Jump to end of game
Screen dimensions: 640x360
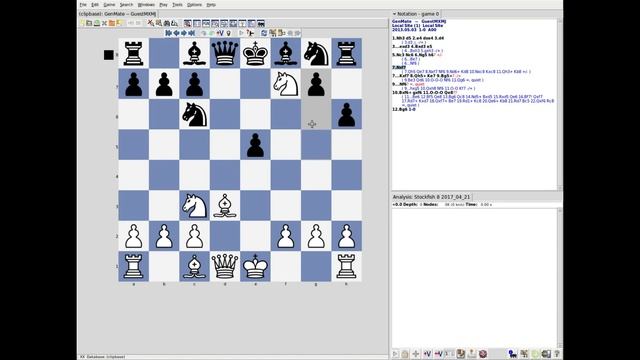[x=191, y=33]
